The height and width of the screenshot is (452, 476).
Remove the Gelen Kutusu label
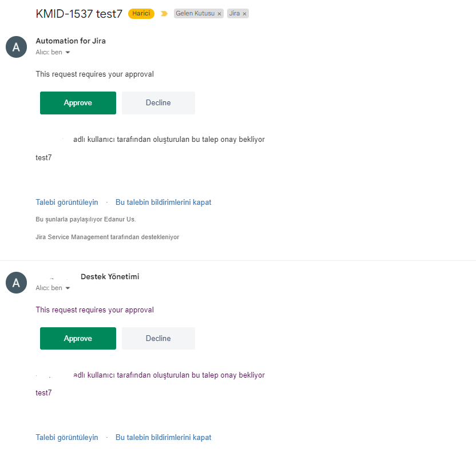tap(219, 14)
